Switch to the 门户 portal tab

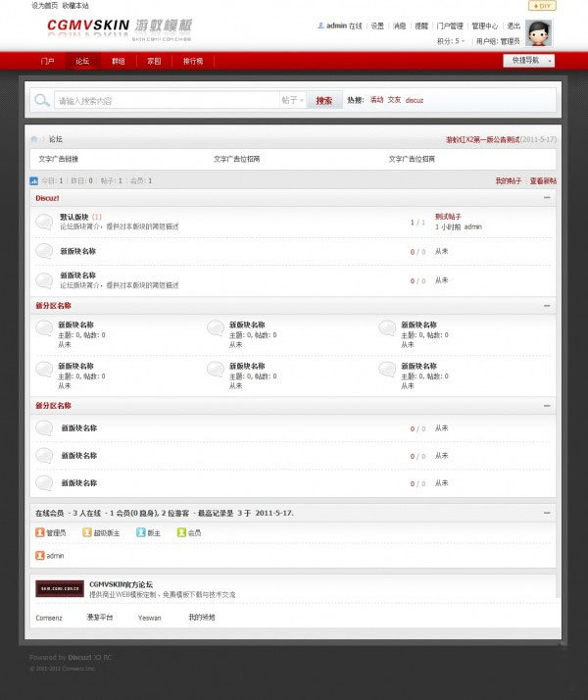pyautogui.click(x=47, y=61)
